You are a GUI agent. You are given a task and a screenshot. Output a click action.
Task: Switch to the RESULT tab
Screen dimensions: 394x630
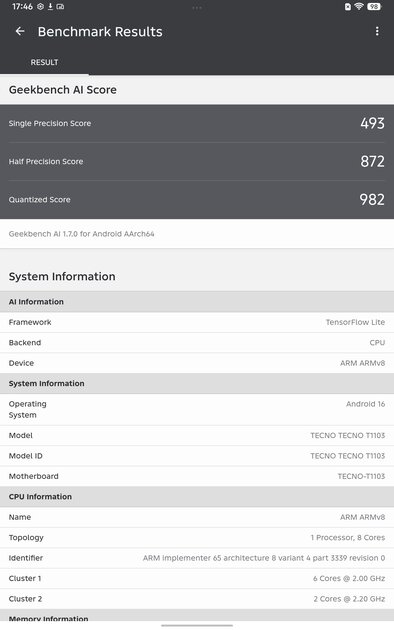point(44,62)
